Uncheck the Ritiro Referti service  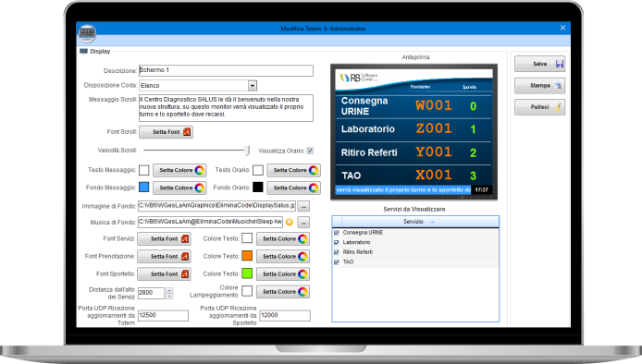337,252
